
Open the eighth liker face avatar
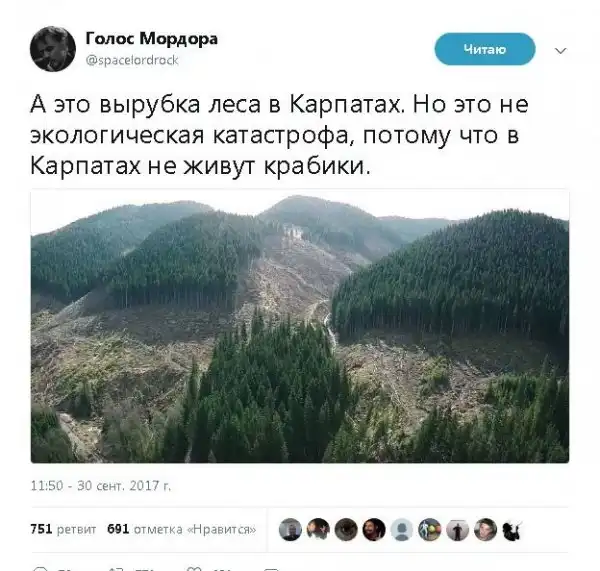[x=485, y=530]
